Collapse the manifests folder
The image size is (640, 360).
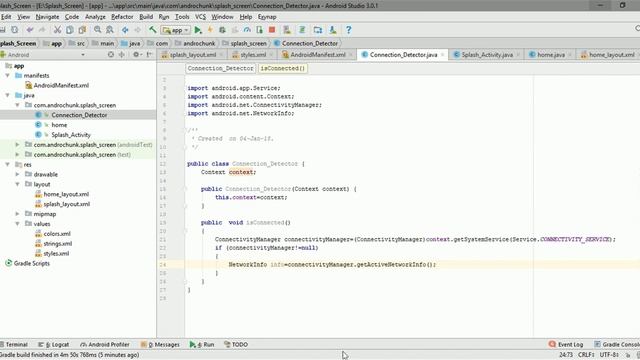pos(7,76)
